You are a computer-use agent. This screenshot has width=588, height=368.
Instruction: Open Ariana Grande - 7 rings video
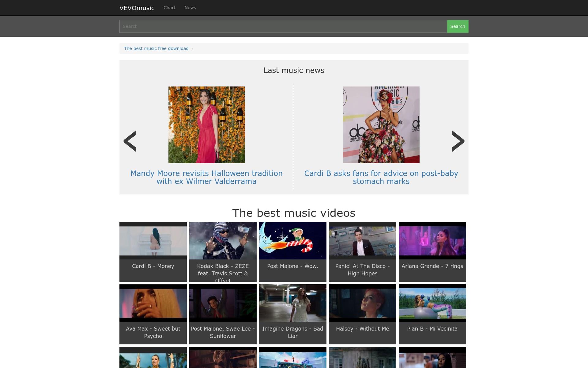[432, 251]
